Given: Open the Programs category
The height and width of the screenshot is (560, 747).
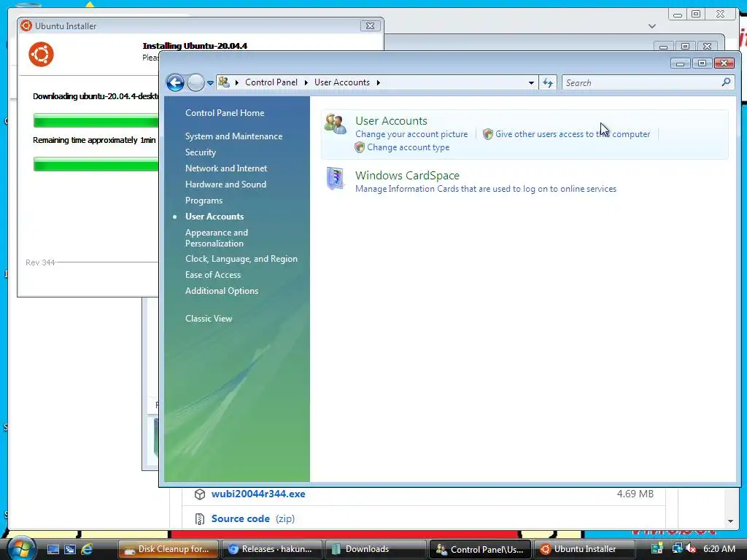Looking at the screenshot, I should tap(204, 201).
